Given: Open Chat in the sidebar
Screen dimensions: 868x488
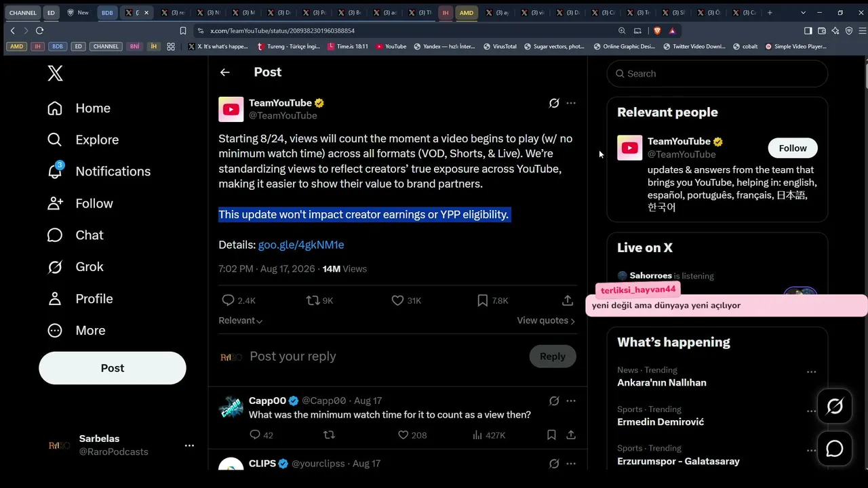Looking at the screenshot, I should (75, 235).
